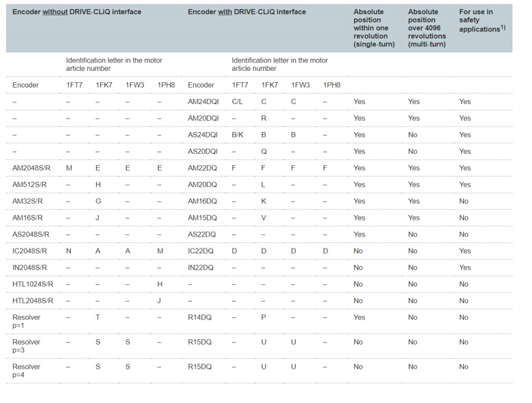The width and height of the screenshot is (532, 403).
Task: Select the single-turn absolute position column header
Action: point(374,28)
